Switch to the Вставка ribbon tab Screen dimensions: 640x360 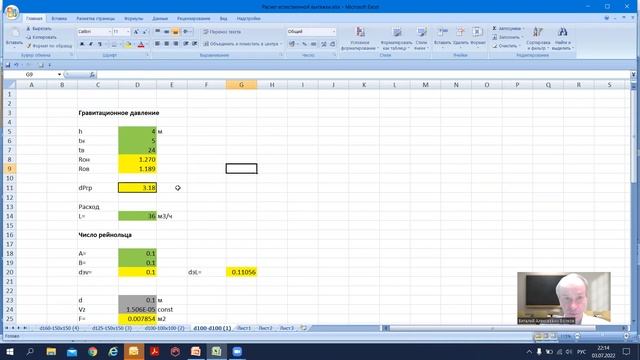(x=59, y=18)
